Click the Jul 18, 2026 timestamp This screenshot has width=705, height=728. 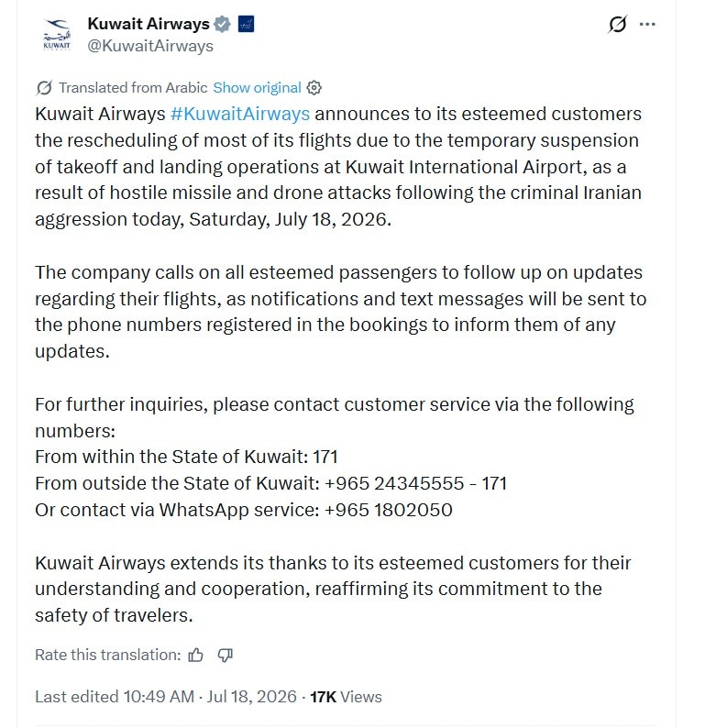click(x=251, y=697)
